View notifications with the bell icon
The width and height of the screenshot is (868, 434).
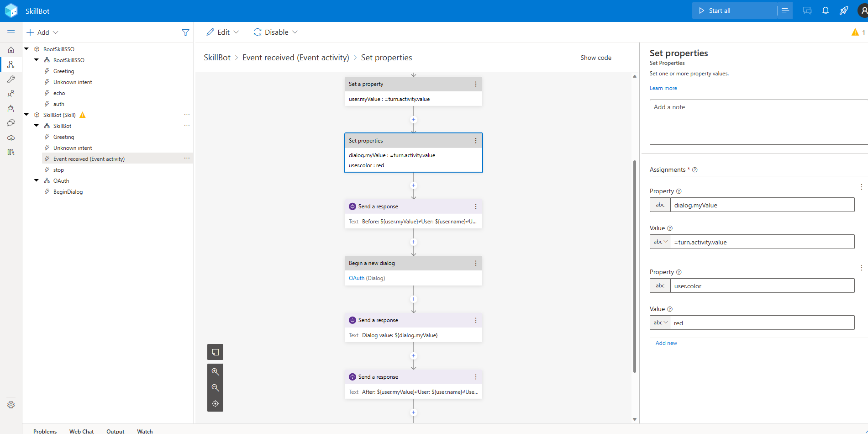(x=825, y=10)
